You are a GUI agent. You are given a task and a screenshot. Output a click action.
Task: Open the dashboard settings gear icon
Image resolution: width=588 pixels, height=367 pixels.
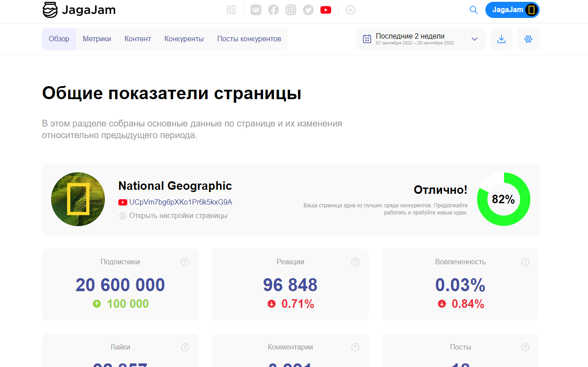(x=528, y=39)
